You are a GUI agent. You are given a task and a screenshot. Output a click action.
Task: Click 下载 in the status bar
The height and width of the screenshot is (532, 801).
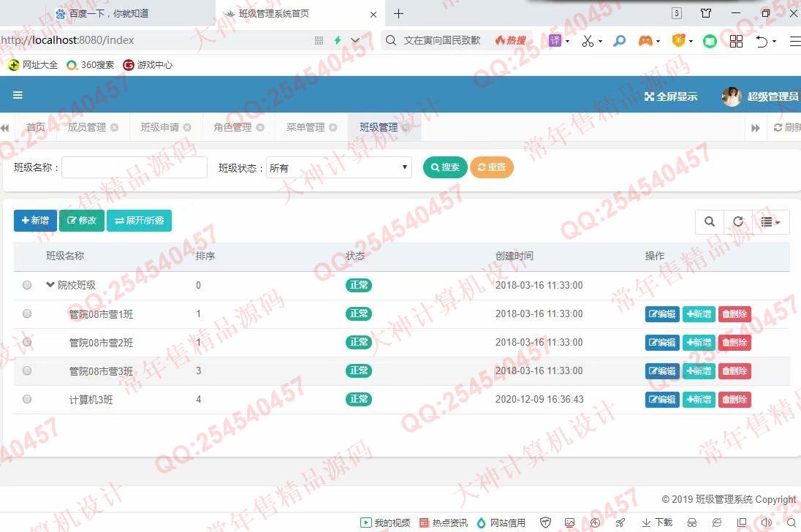click(x=657, y=522)
